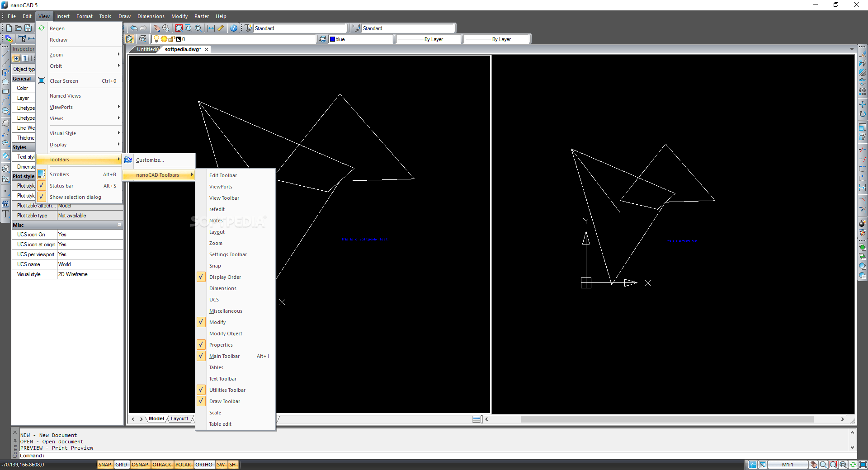The image size is (868, 470).
Task: Click the zoom window icon in status bar
Action: pyautogui.click(x=843, y=465)
